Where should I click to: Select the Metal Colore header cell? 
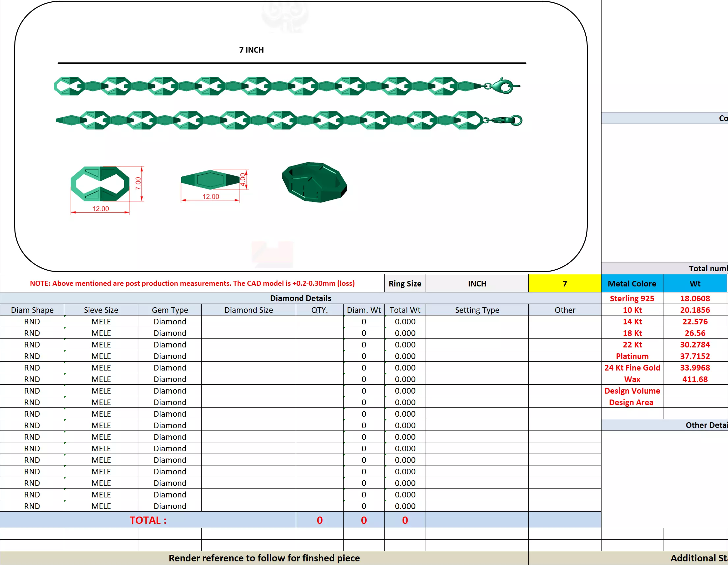tap(632, 283)
